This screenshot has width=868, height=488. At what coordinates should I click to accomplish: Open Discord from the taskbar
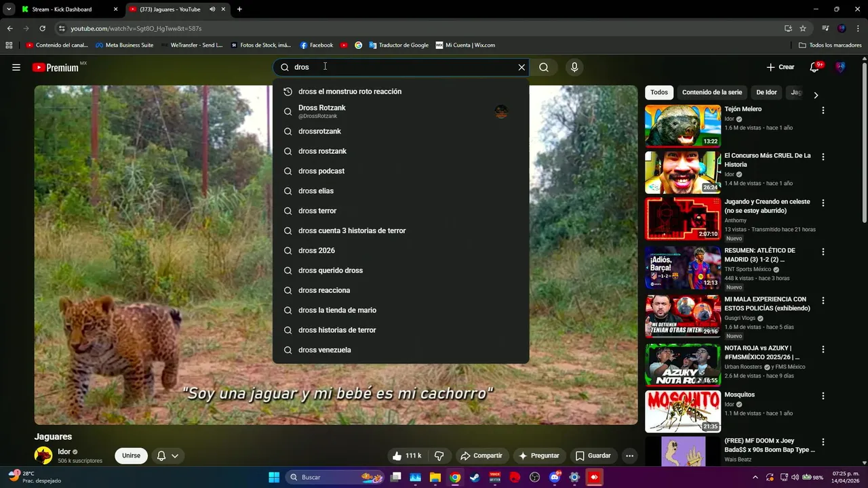point(555,477)
